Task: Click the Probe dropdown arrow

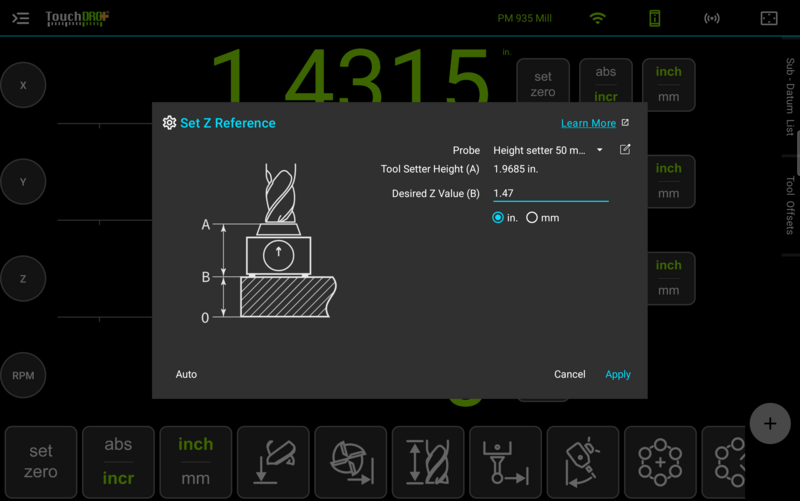Action: tap(599, 150)
